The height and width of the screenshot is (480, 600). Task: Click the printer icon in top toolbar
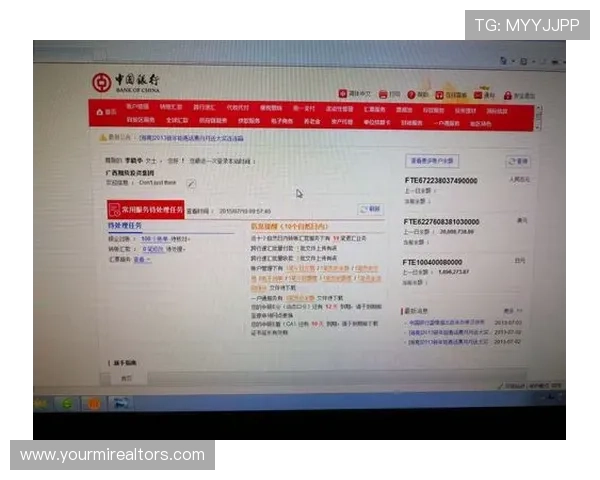click(383, 94)
